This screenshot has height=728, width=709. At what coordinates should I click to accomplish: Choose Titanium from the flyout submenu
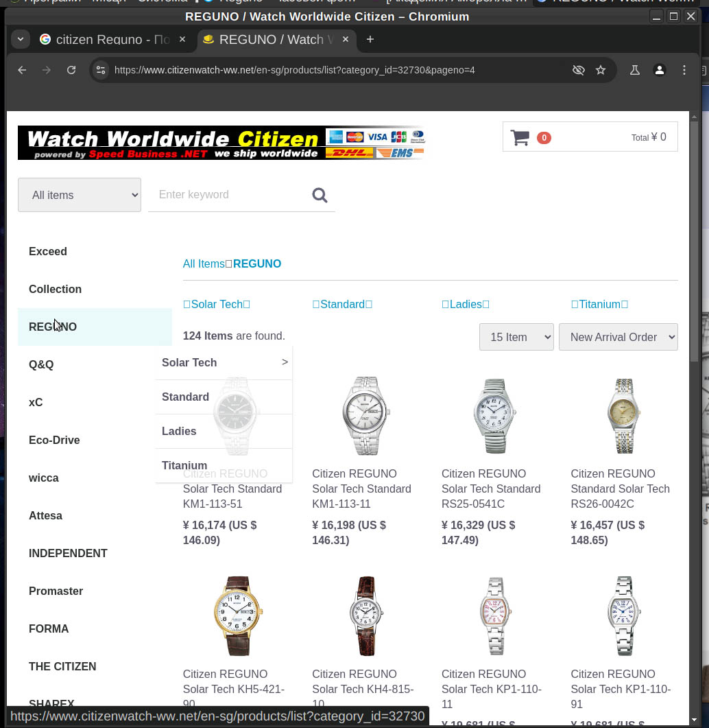tap(184, 465)
